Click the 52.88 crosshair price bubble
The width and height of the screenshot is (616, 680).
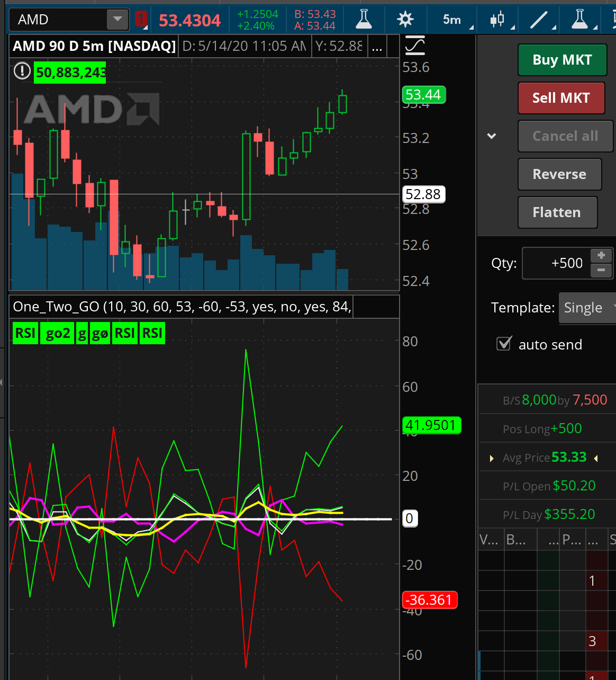click(x=424, y=194)
